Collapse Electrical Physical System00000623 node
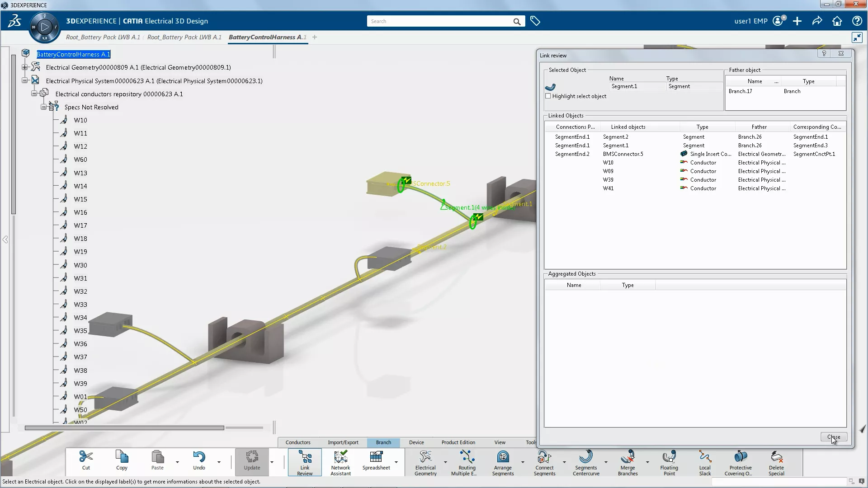This screenshot has width=868, height=488. point(25,81)
